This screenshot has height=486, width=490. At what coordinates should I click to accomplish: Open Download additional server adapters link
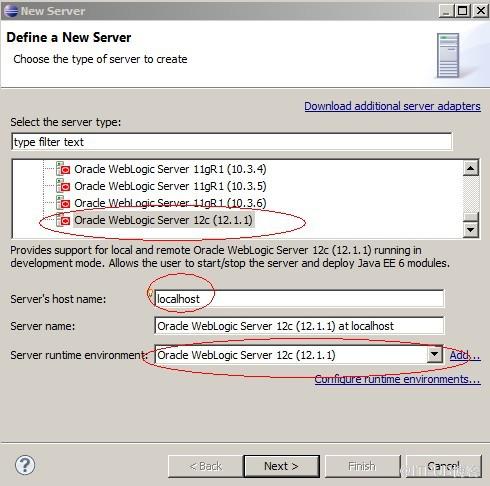(x=392, y=106)
